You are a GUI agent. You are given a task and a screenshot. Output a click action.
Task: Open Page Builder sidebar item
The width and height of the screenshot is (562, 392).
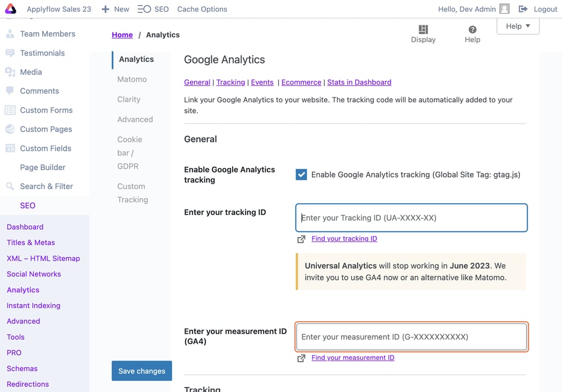point(43,167)
